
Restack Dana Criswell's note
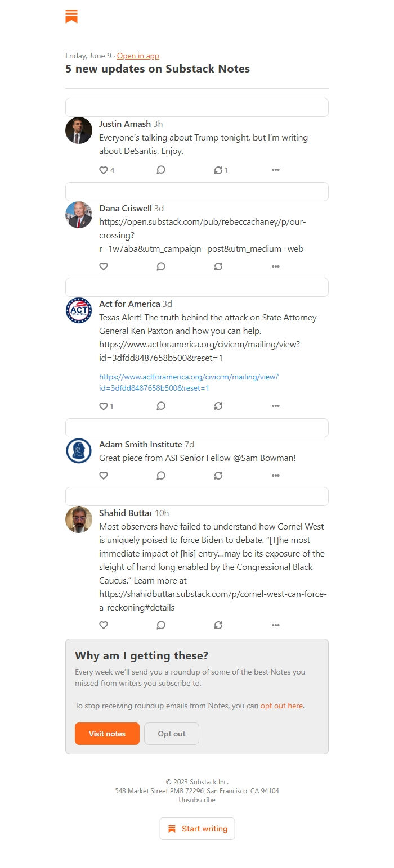pos(218,266)
